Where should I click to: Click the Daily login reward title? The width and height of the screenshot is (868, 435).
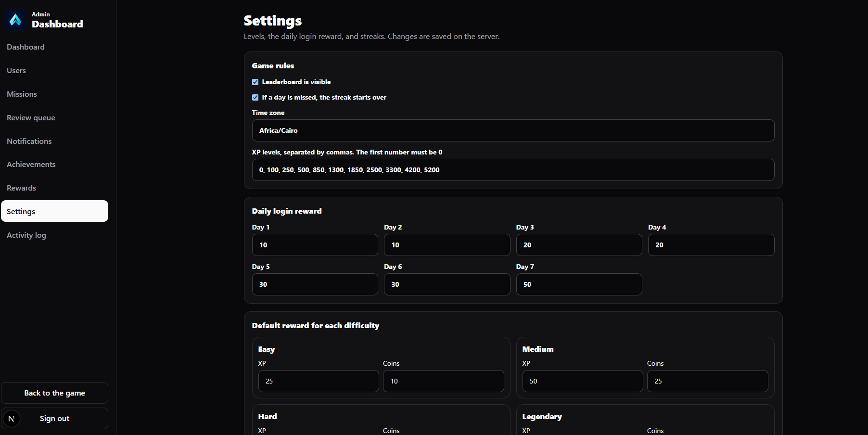[x=287, y=211]
